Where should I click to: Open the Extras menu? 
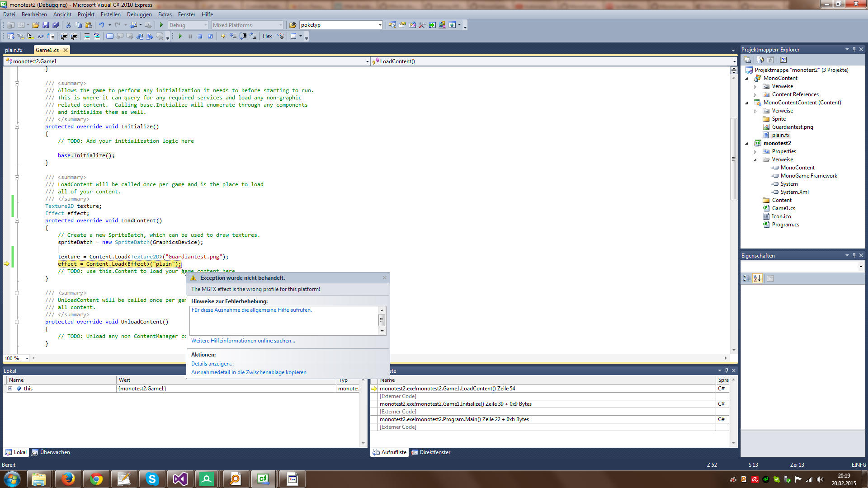(x=165, y=14)
